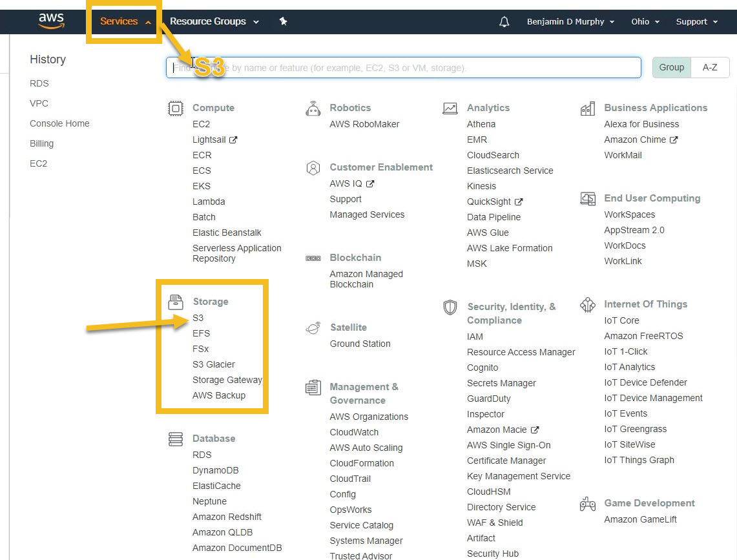Viewport: 737px width, 560px height.
Task: Click the Storage category icon
Action: point(176,302)
